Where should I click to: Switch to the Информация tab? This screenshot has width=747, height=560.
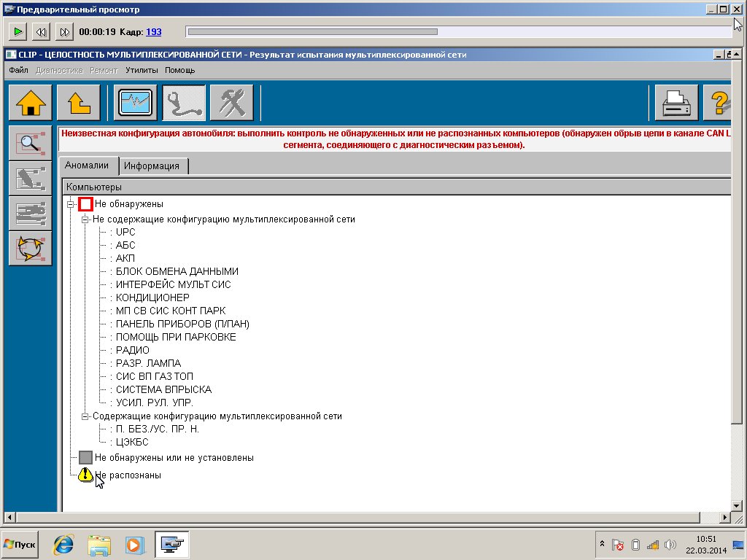click(152, 166)
